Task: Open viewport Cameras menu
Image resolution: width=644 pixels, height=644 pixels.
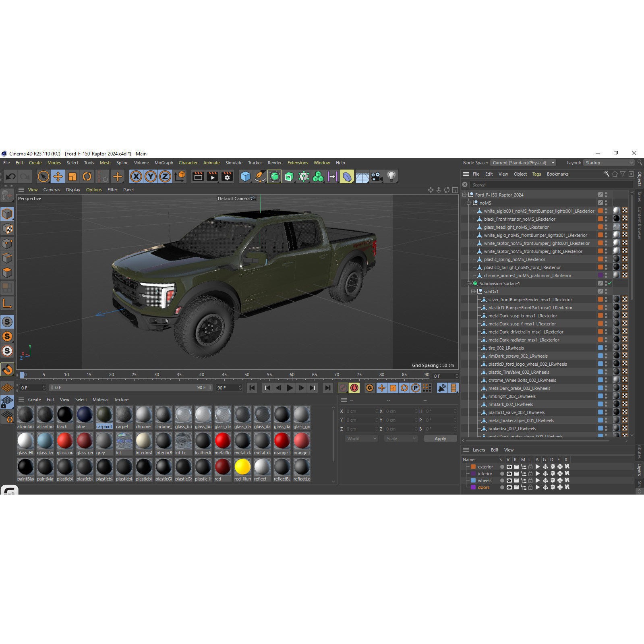Action: pos(52,190)
